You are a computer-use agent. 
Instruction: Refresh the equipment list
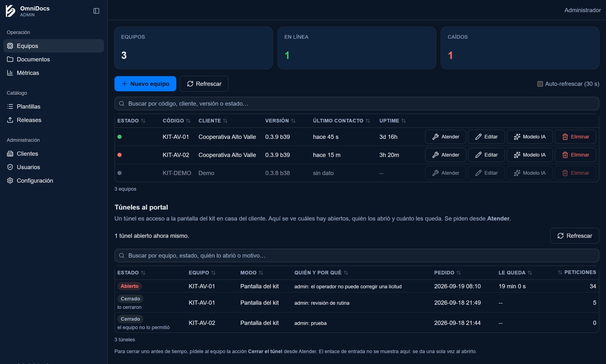(204, 84)
